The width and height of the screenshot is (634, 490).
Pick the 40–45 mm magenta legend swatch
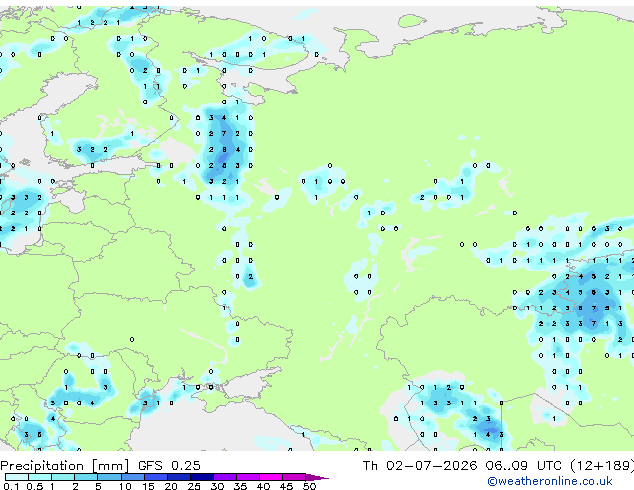tap(271, 477)
